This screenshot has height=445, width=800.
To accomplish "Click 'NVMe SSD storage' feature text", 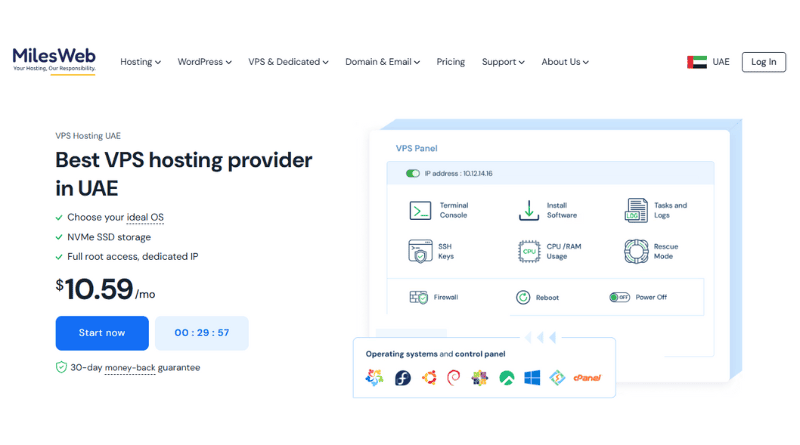I will click(x=109, y=237).
